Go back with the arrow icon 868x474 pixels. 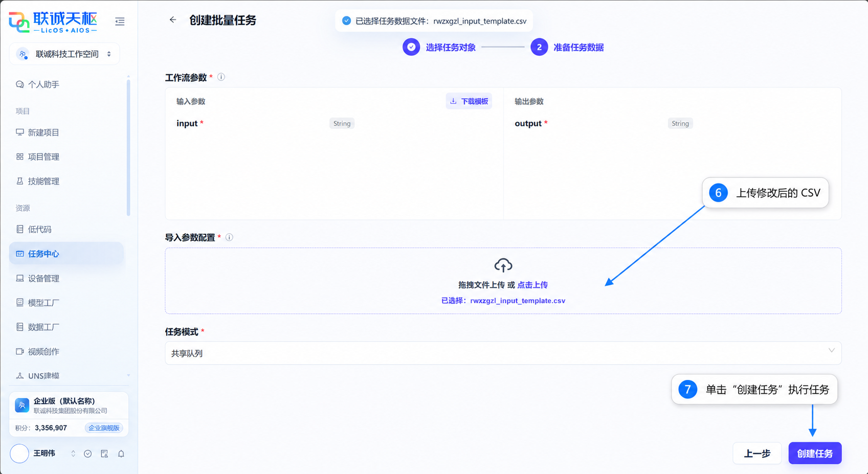tap(173, 20)
